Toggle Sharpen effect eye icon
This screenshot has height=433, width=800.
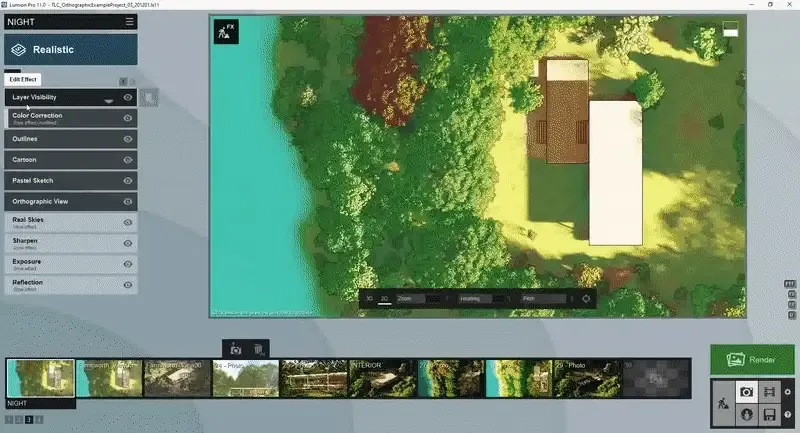(128, 243)
